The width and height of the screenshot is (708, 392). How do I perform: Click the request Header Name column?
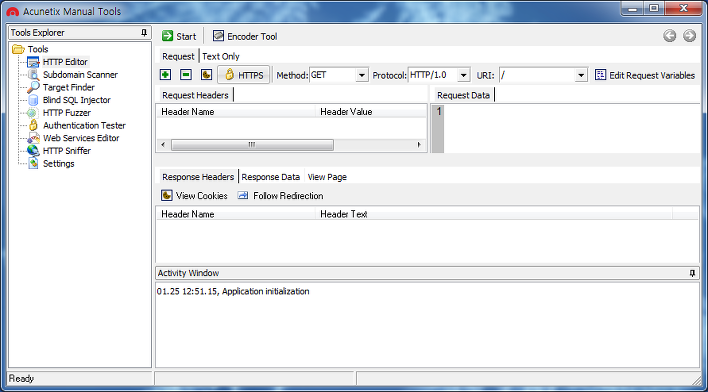pos(236,111)
